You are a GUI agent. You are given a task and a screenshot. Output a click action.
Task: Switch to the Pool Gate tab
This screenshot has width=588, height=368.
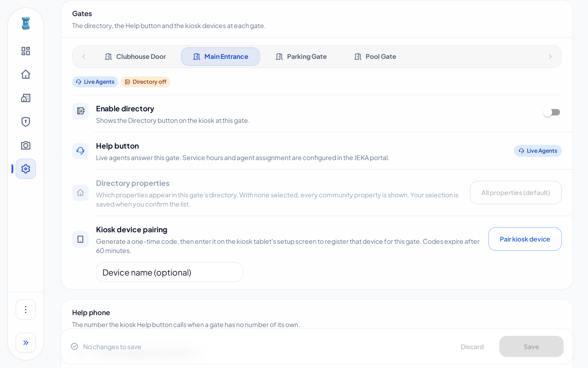[375, 57]
